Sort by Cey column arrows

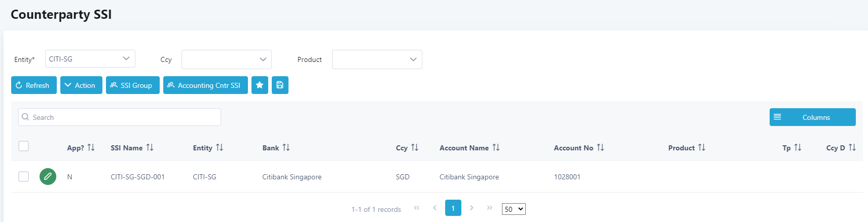[x=415, y=148]
